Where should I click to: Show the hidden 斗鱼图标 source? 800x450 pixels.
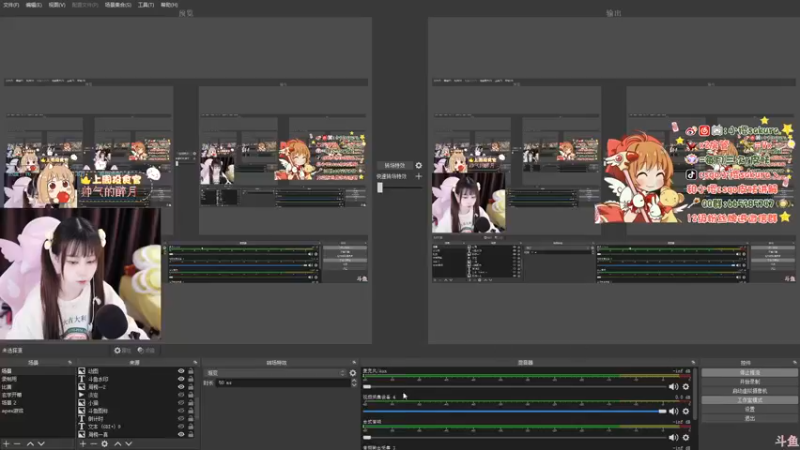(x=181, y=411)
